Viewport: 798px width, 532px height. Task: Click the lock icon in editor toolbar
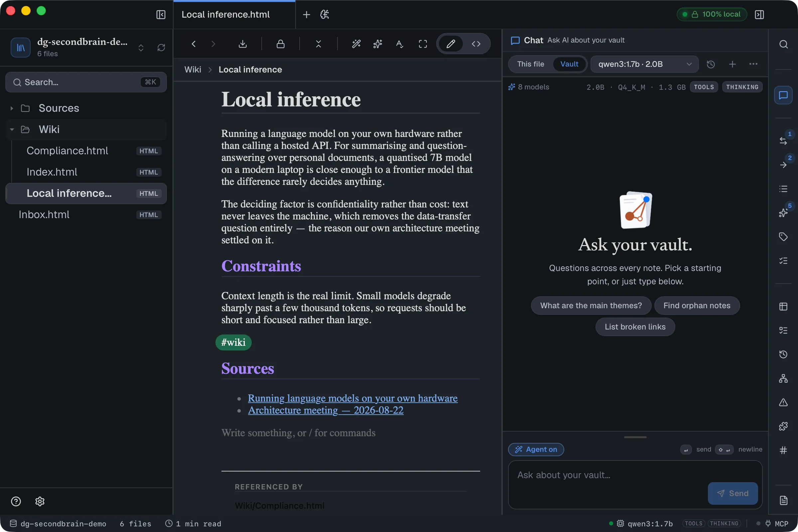pos(281,44)
